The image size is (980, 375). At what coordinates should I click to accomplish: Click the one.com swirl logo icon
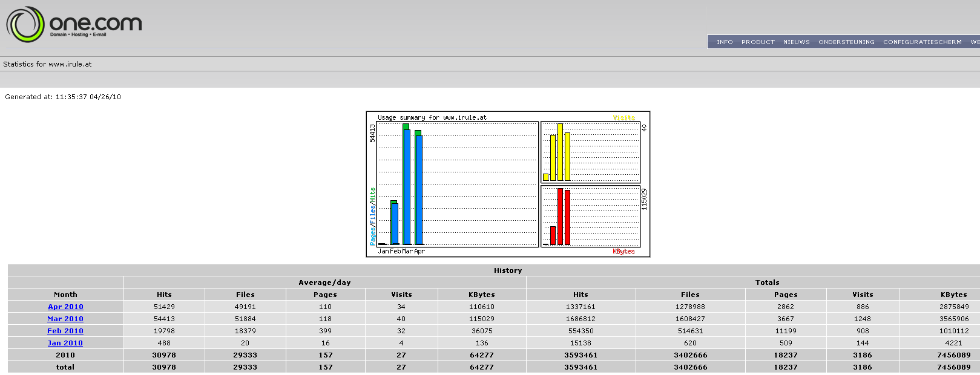tap(25, 25)
